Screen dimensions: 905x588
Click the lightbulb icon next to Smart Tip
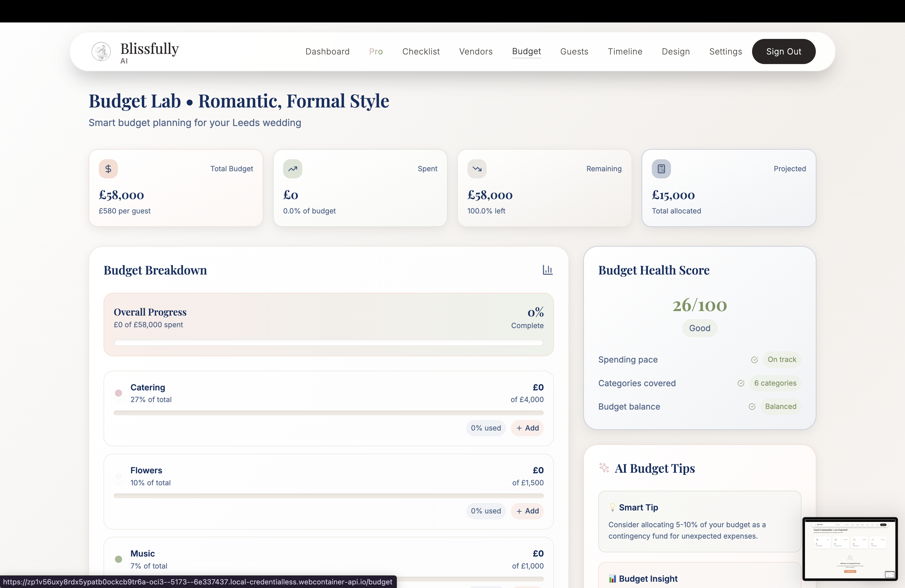pos(612,507)
